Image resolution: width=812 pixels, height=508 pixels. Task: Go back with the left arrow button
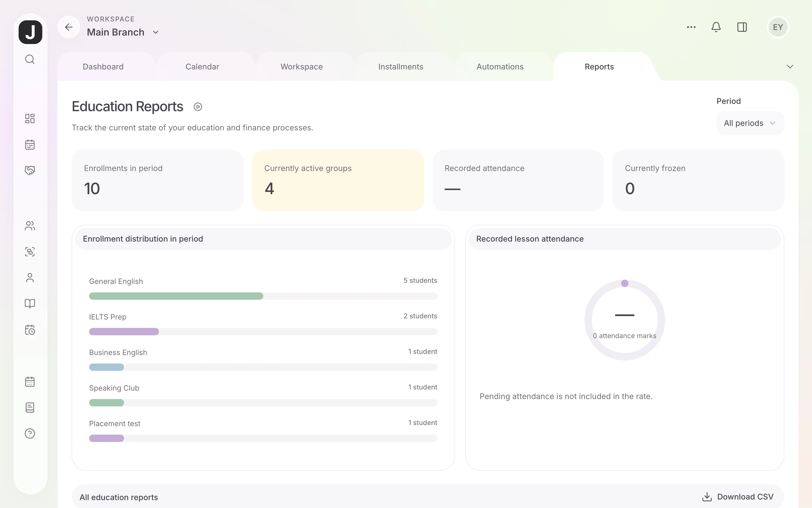[x=69, y=27]
